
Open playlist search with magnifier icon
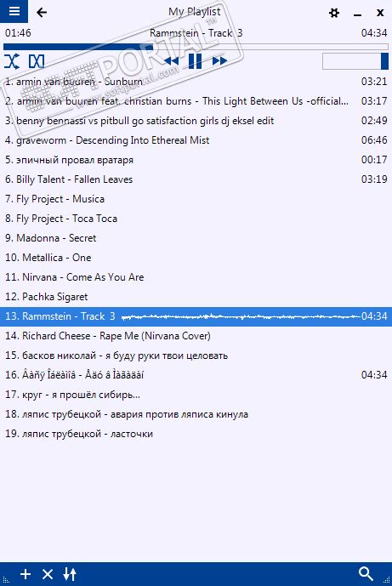click(x=366, y=573)
